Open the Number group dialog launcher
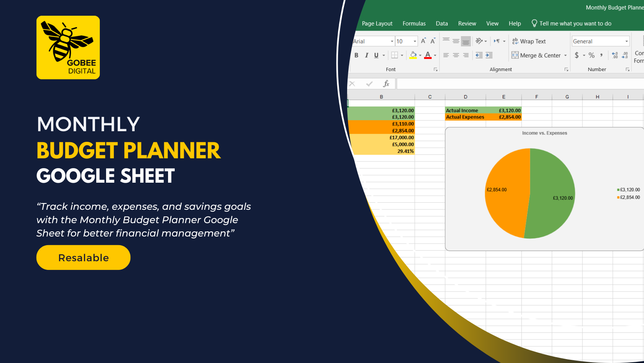Screen dimensions: 644x363 pyautogui.click(x=628, y=70)
